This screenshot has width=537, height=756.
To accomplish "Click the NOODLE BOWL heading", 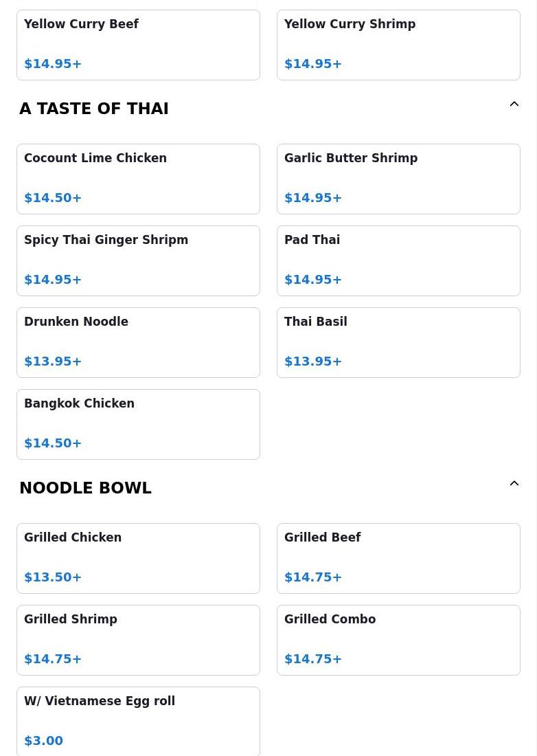I will point(85,488).
